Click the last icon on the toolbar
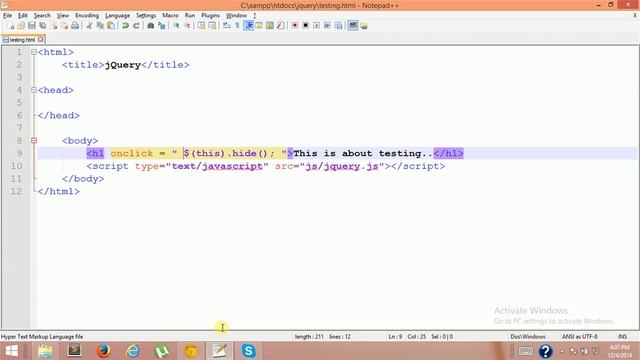The image size is (640, 360). 364,26
